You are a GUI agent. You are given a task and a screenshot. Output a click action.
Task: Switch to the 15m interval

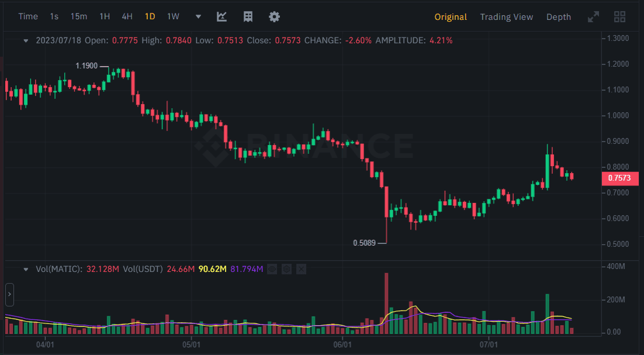[x=78, y=16]
